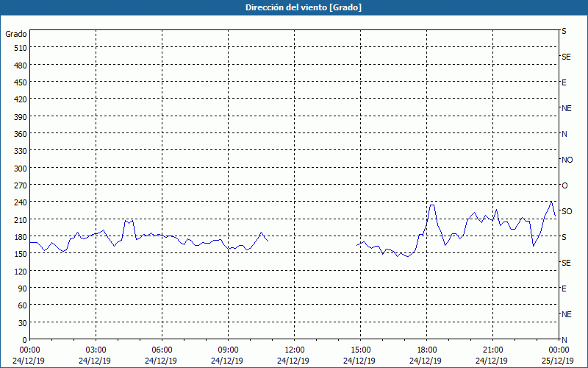Screen dimensions: 588x368
Task: Click the "S" compass label level with 180
Action: pyautogui.click(x=564, y=237)
